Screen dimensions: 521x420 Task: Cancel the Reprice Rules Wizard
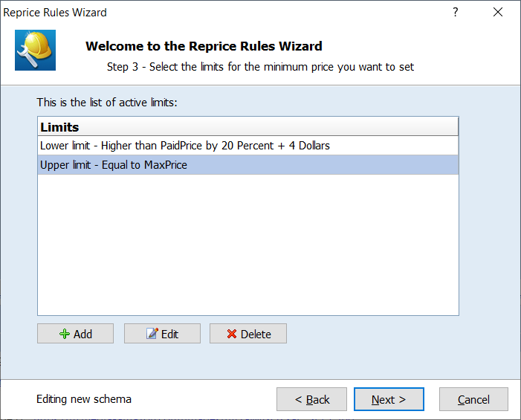(x=473, y=399)
